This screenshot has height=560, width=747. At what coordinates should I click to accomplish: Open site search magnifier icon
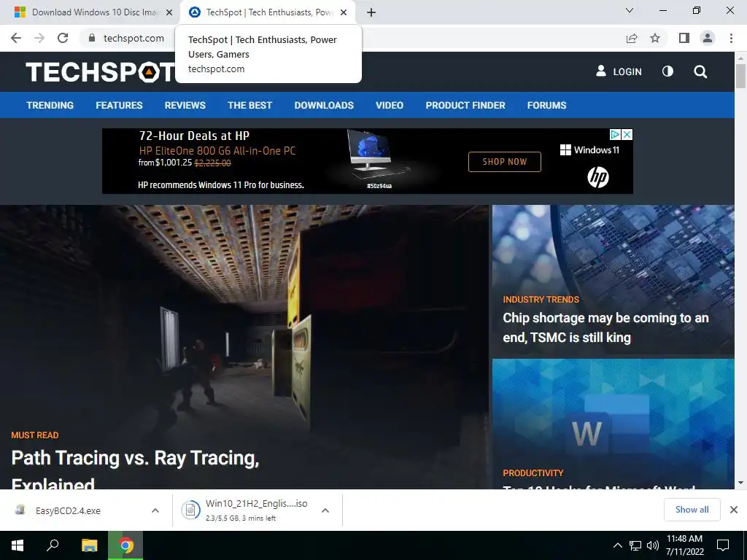click(700, 72)
